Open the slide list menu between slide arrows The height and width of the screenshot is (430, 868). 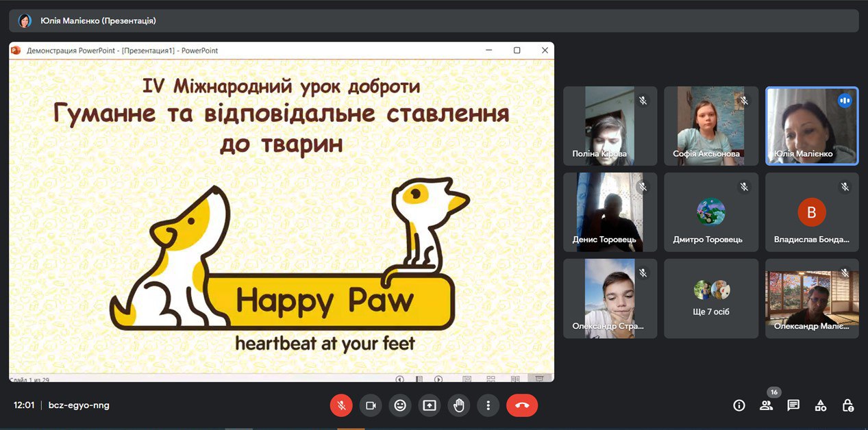[419, 379]
